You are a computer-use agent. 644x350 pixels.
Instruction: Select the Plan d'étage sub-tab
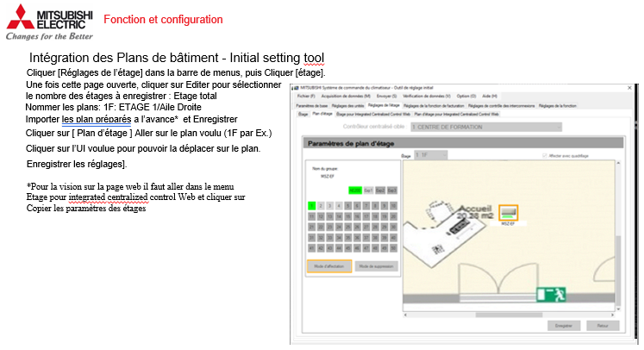pos(322,114)
